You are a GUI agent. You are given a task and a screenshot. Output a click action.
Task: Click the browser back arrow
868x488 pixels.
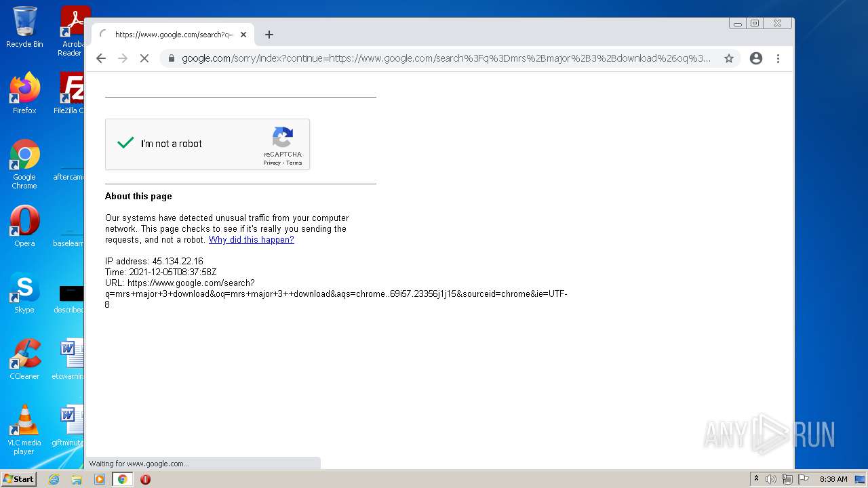(x=101, y=58)
